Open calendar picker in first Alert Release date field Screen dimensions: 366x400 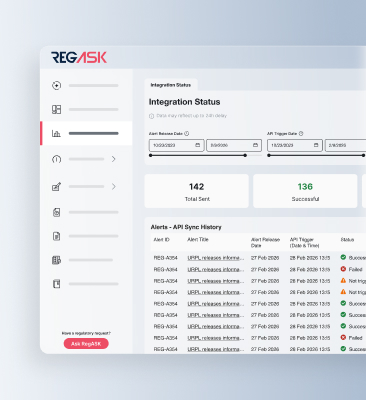(x=198, y=145)
